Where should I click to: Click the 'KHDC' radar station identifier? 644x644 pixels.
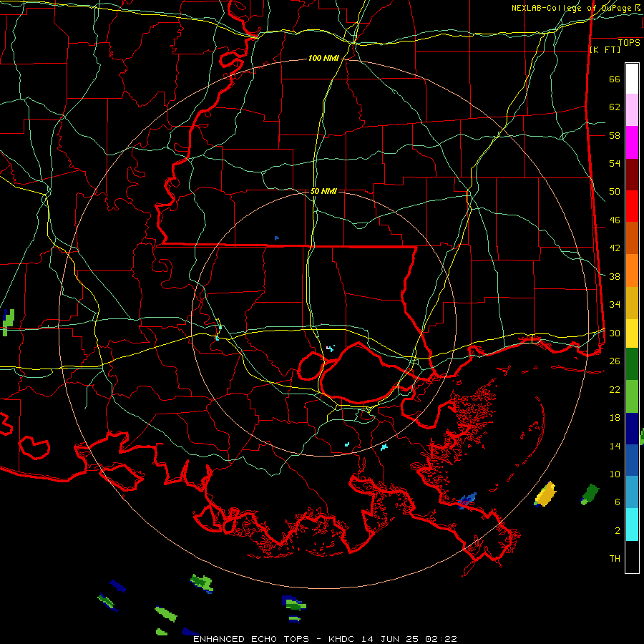[x=343, y=639]
